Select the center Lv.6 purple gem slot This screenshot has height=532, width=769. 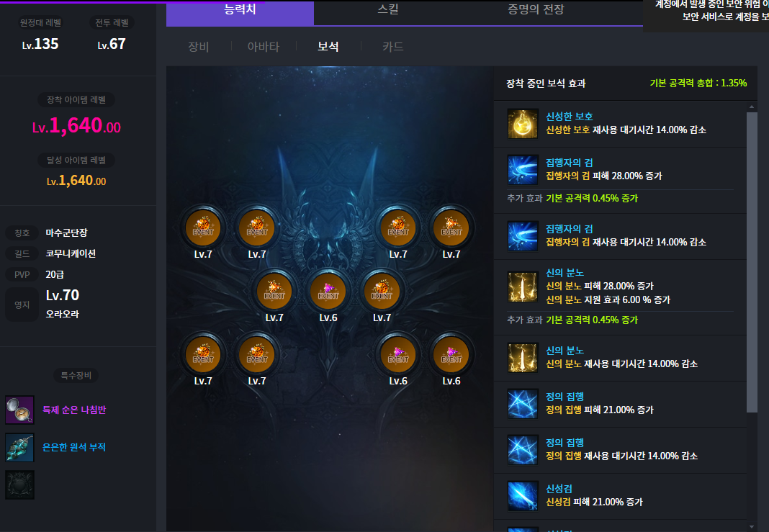tap(328, 292)
